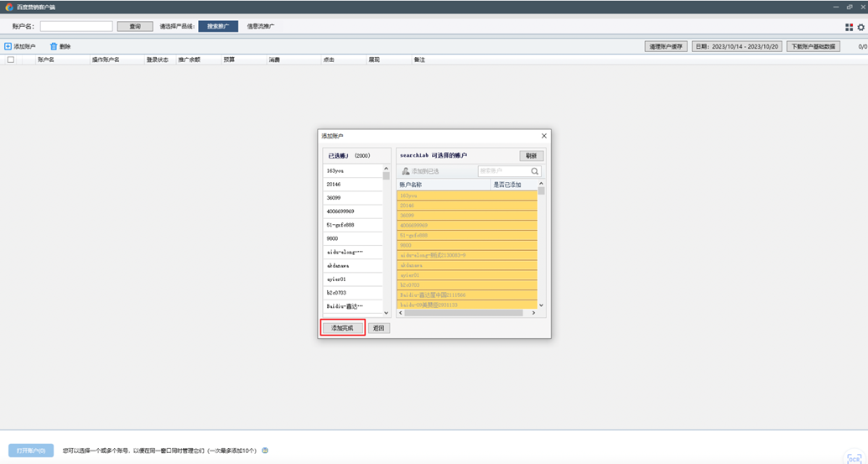Focus the 账户名 input field
Image resolution: width=868 pixels, height=464 pixels.
76,27
